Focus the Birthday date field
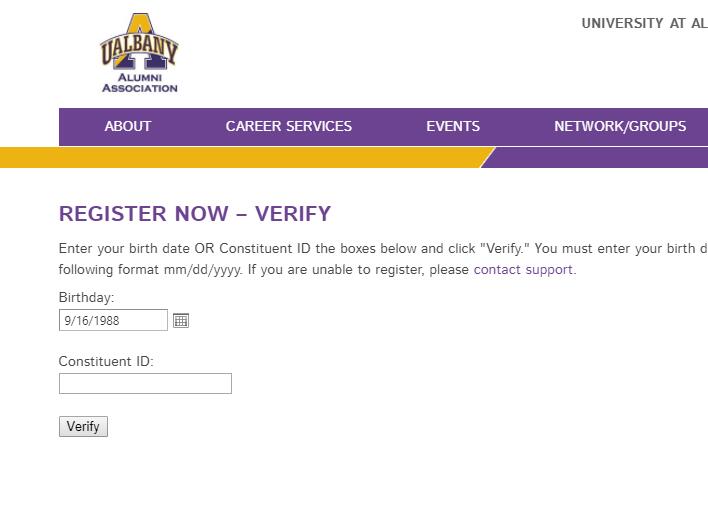Image resolution: width=708 pixels, height=526 pixels. click(x=113, y=320)
